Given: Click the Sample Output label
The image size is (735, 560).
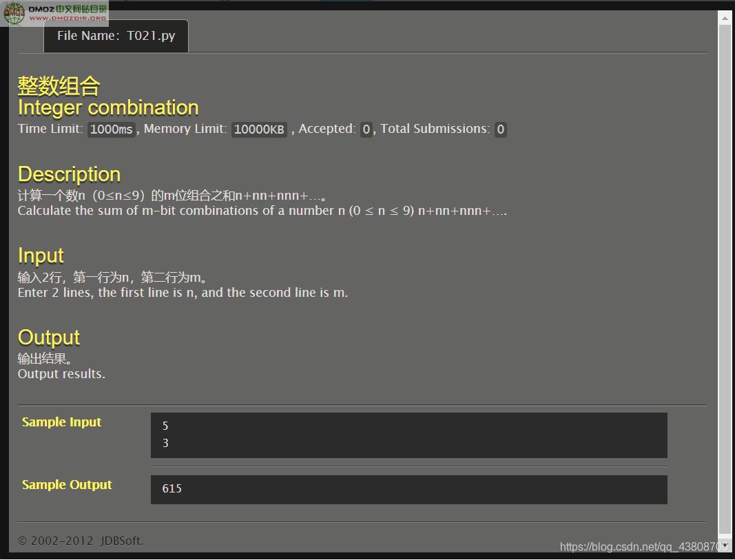Looking at the screenshot, I should 67,484.
